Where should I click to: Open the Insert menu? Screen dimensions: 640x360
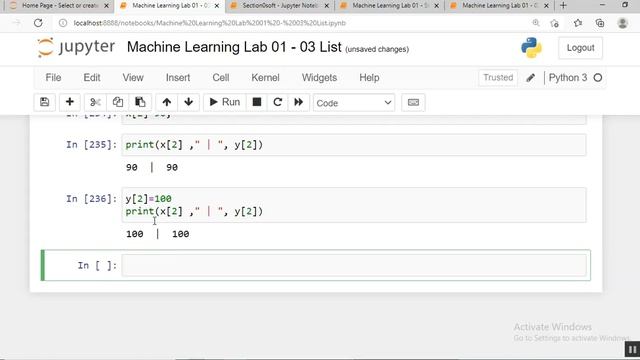pyautogui.click(x=178, y=78)
